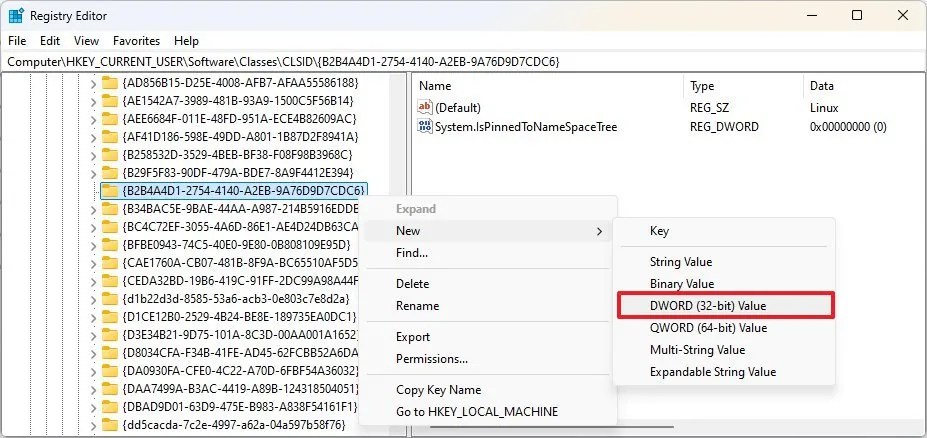
Task: Choose Rename in the context menu
Action: 488,306
